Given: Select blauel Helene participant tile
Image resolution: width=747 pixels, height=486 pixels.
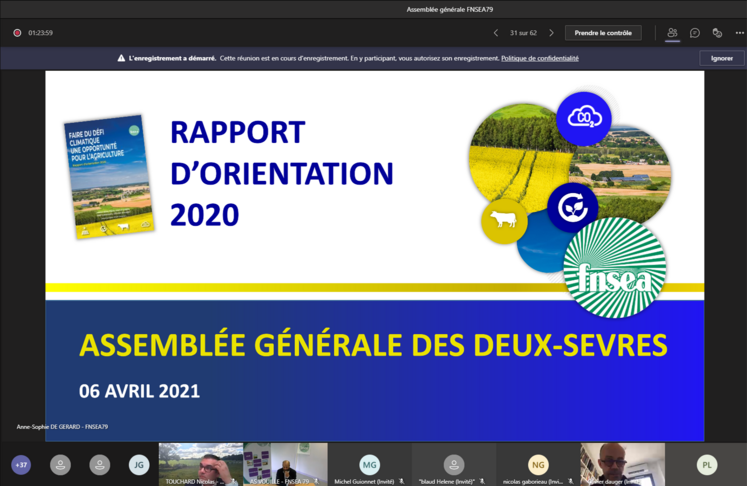Looking at the screenshot, I should point(454,465).
